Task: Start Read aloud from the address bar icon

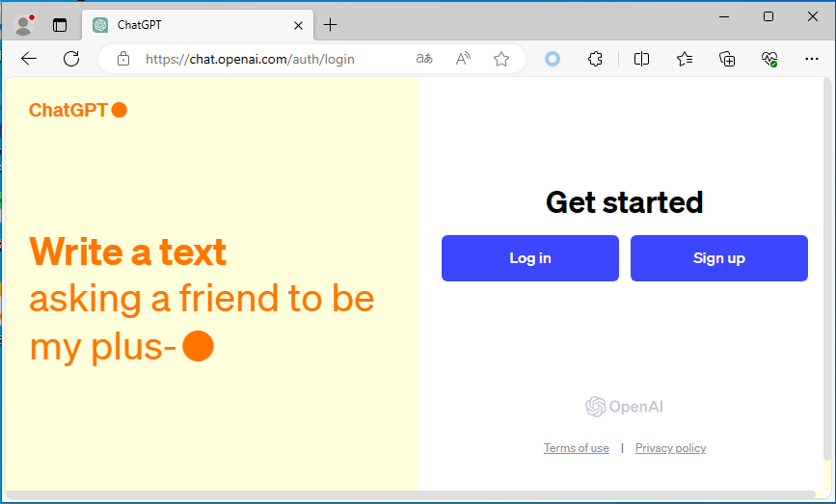Action: [463, 59]
